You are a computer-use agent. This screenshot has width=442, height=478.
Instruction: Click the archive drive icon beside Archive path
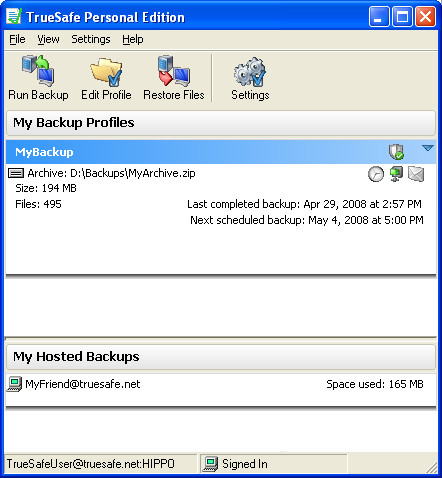pyautogui.click(x=16, y=173)
